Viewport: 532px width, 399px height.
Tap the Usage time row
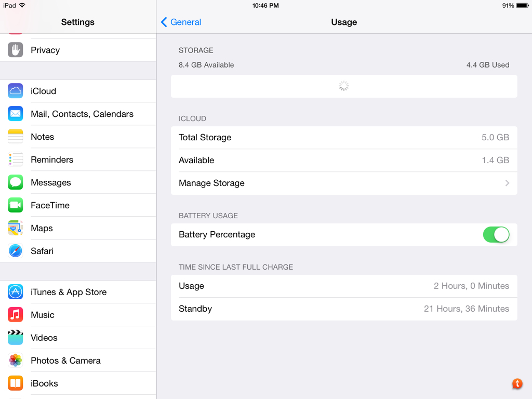[x=344, y=286]
